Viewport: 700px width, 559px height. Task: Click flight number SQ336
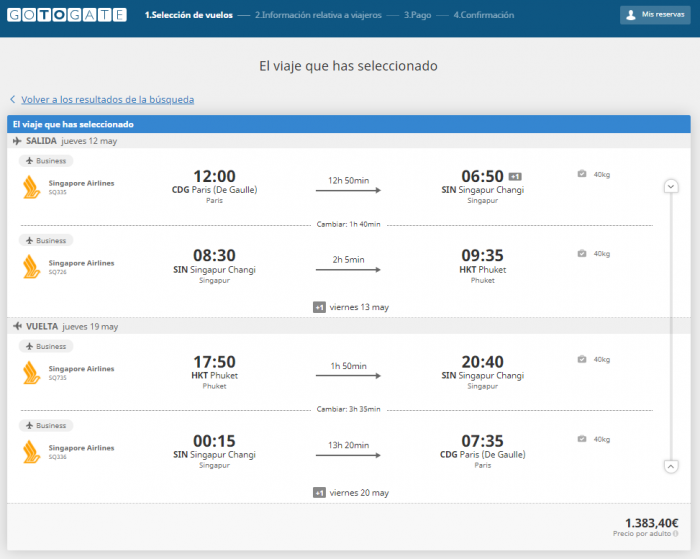click(x=58, y=457)
